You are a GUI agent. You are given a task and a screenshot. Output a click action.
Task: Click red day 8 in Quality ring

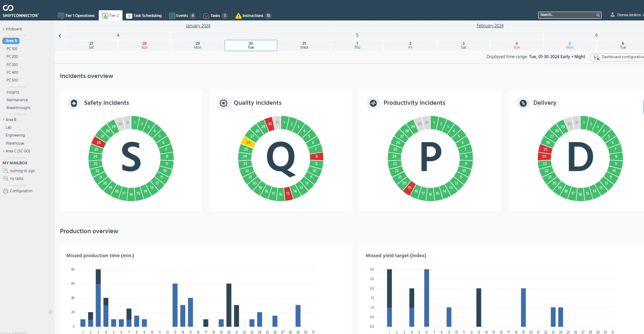317,156
